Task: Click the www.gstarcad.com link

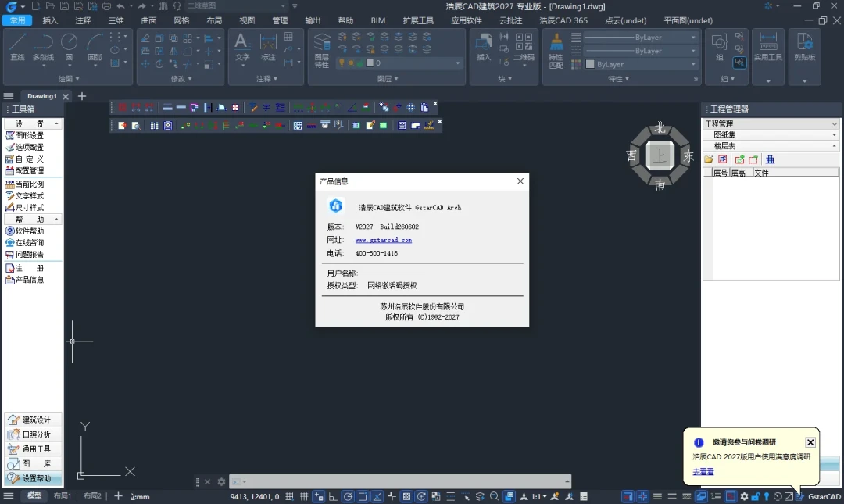Action: click(x=383, y=240)
